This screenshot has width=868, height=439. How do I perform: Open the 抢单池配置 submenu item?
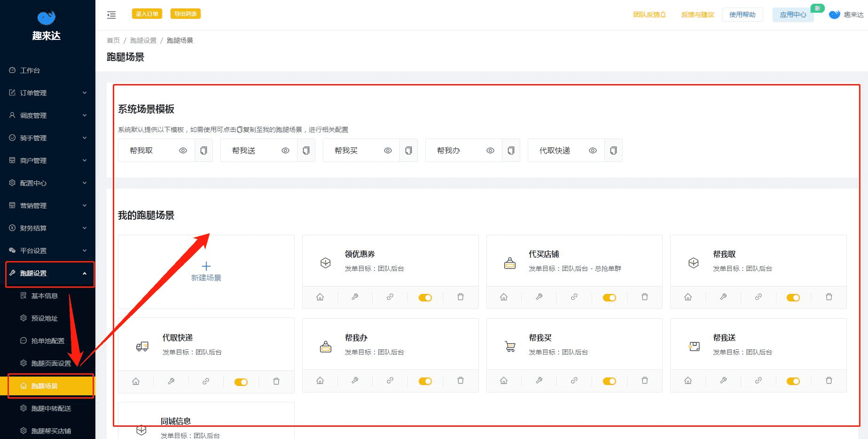coord(47,341)
